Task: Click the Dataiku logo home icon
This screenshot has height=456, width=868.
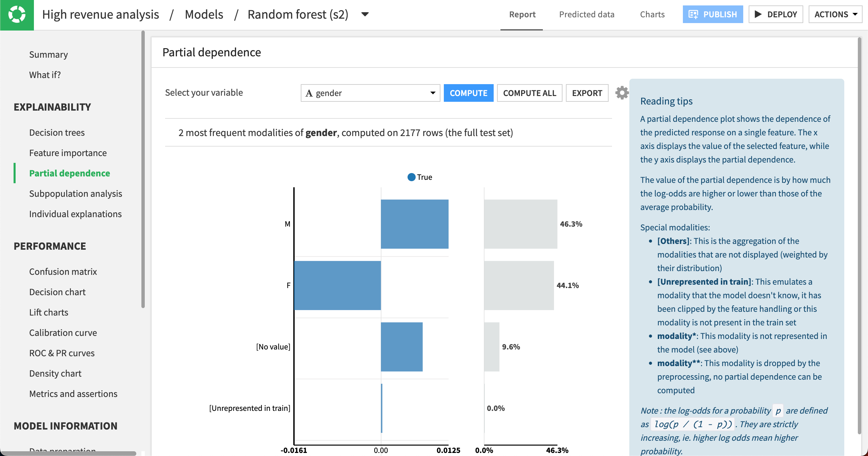Action: click(x=17, y=15)
